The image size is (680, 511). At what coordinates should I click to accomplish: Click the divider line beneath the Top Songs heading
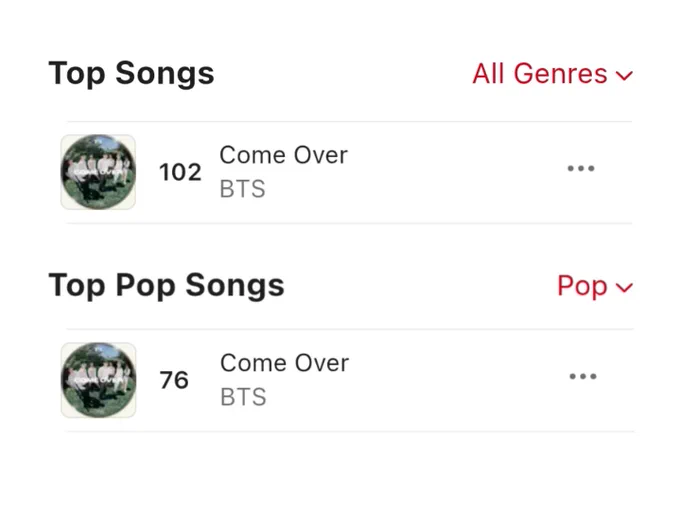click(x=349, y=121)
